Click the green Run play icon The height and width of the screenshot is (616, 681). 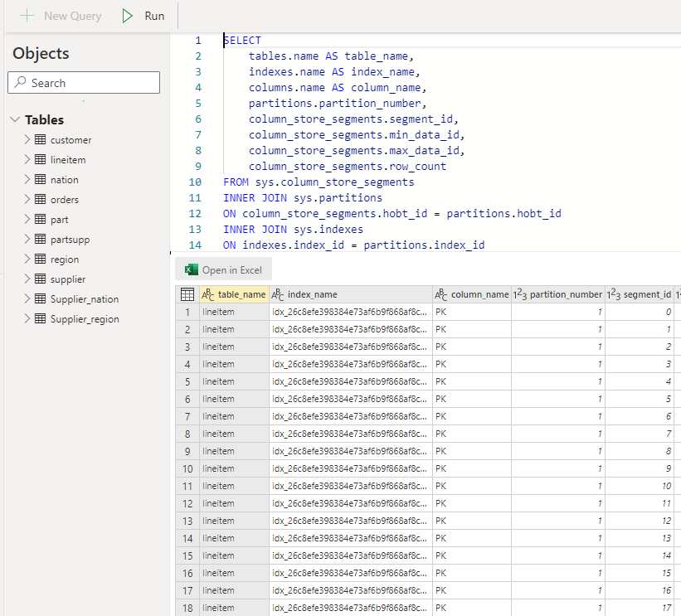pyautogui.click(x=127, y=16)
